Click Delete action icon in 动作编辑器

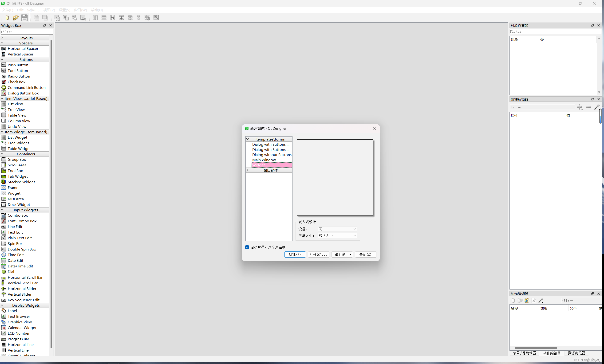pos(534,301)
